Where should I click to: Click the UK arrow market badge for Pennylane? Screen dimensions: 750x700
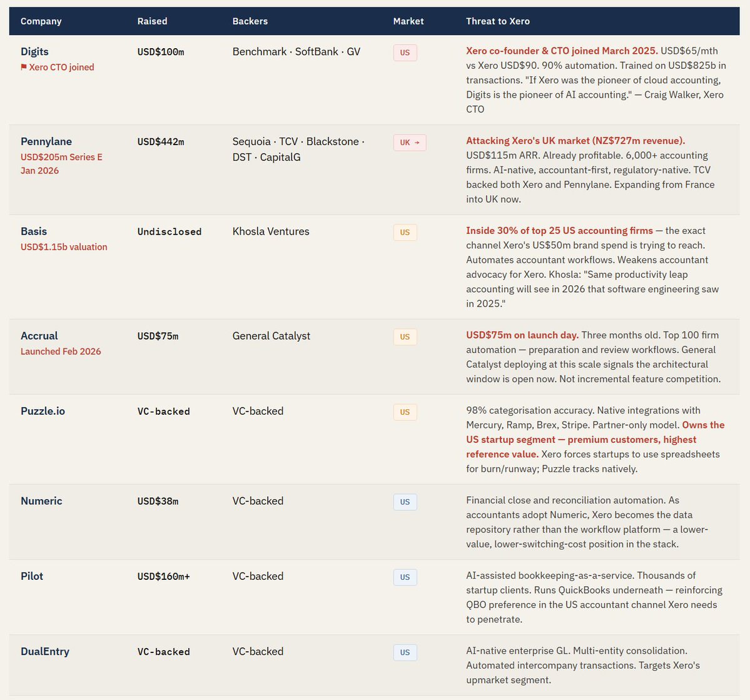pyautogui.click(x=410, y=143)
